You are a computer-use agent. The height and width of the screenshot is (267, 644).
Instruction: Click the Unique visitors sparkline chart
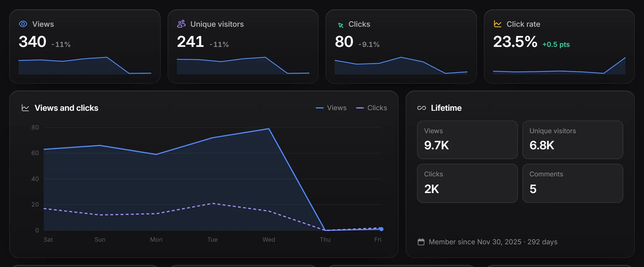coord(243,65)
